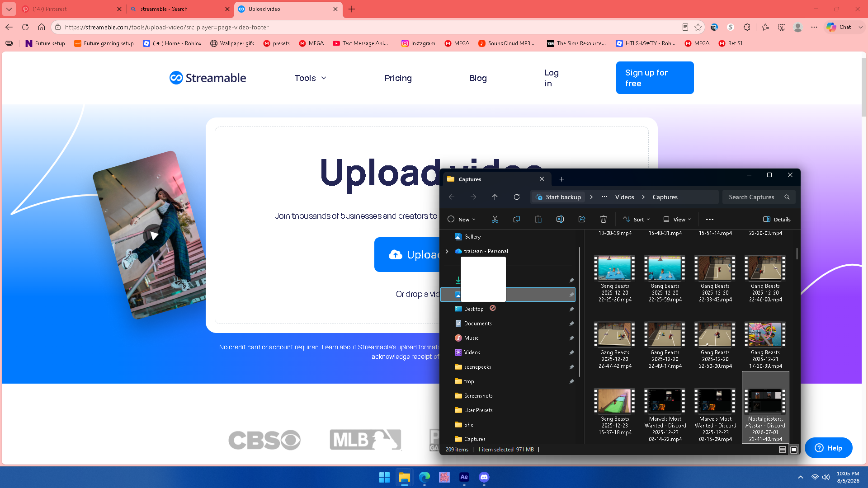
Task: Open the New dropdown in File Explorer
Action: click(462, 220)
